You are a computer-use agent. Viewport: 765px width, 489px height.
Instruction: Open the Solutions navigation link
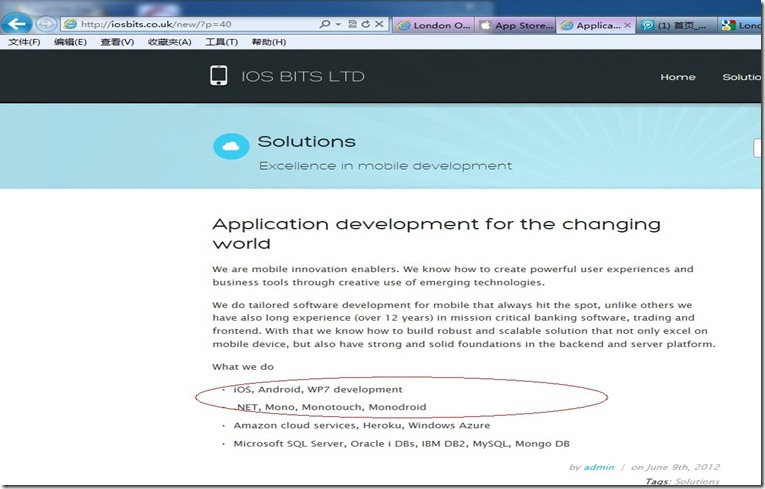(x=742, y=77)
